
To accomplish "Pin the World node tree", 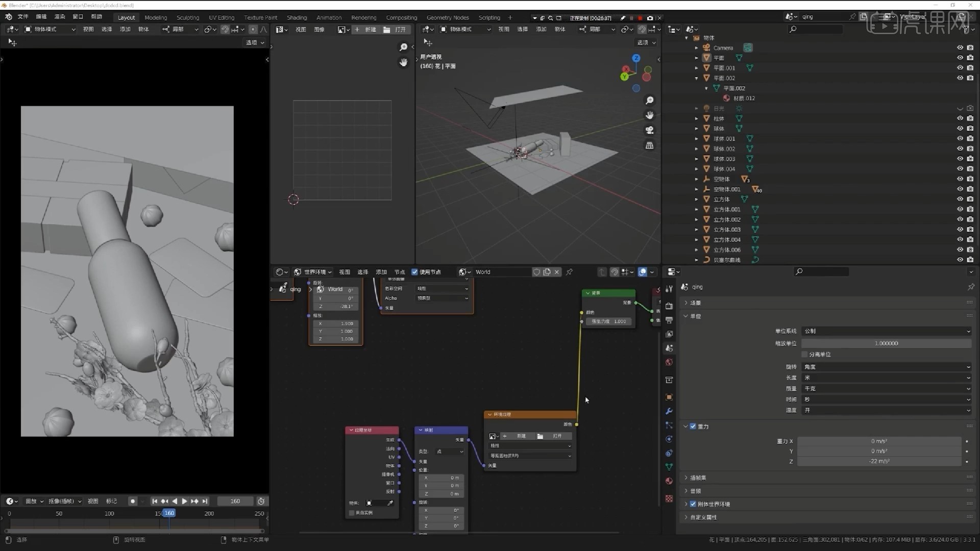I will tap(569, 272).
